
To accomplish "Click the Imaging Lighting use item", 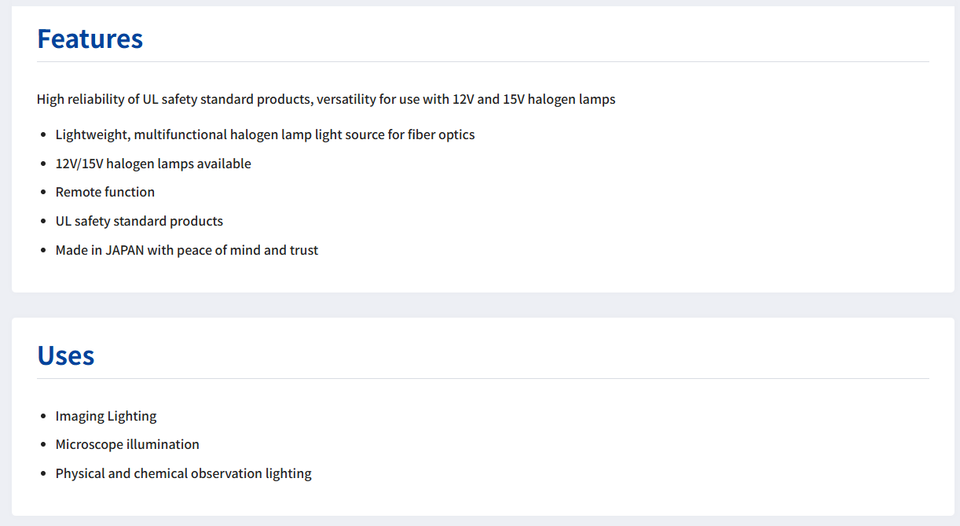I will tap(106, 416).
